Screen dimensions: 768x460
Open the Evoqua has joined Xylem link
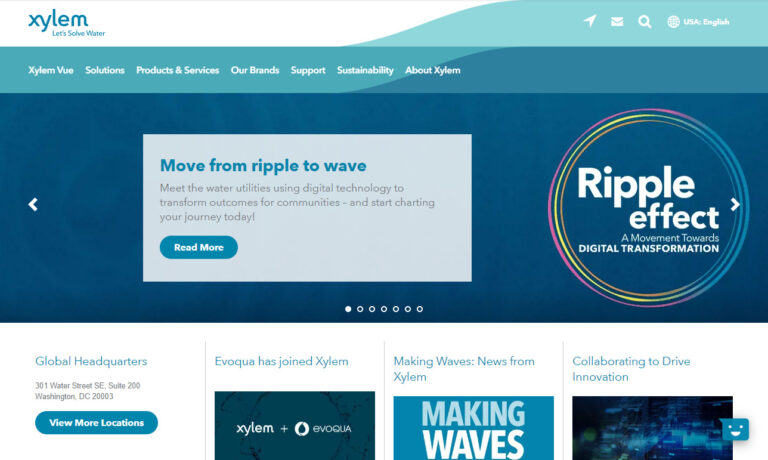[x=282, y=362]
